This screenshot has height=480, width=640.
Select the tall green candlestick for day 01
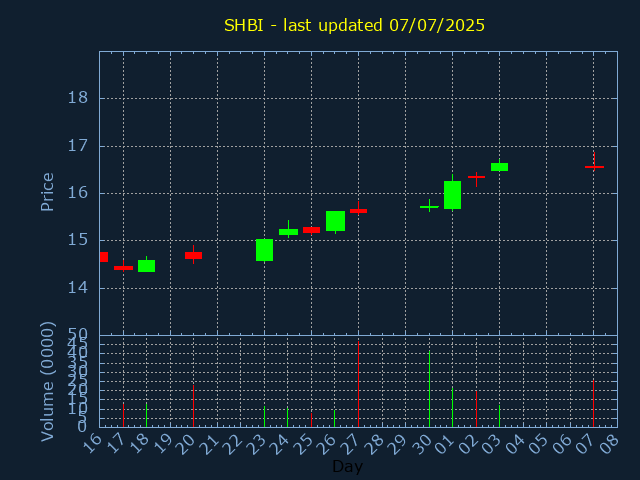pyautogui.click(x=453, y=195)
